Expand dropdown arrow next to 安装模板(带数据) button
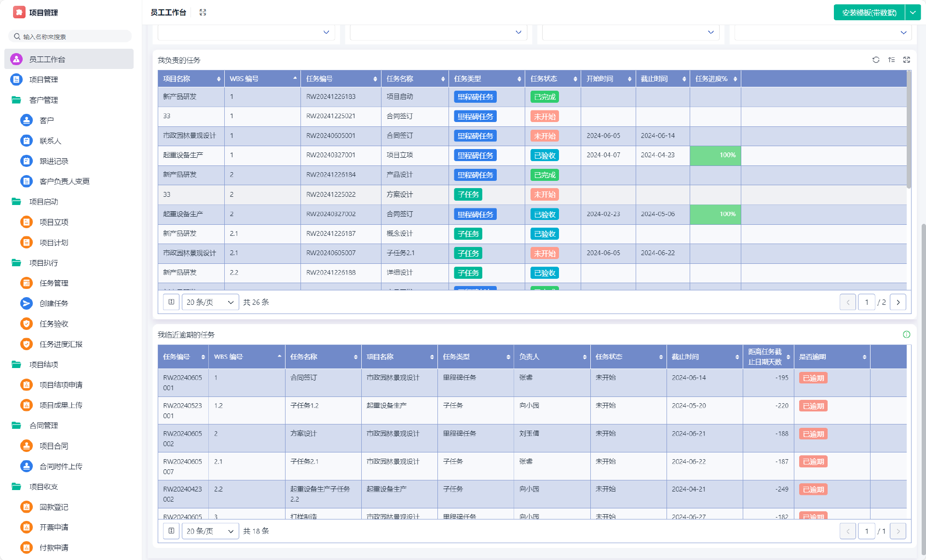This screenshot has height=560, width=926. (913, 13)
